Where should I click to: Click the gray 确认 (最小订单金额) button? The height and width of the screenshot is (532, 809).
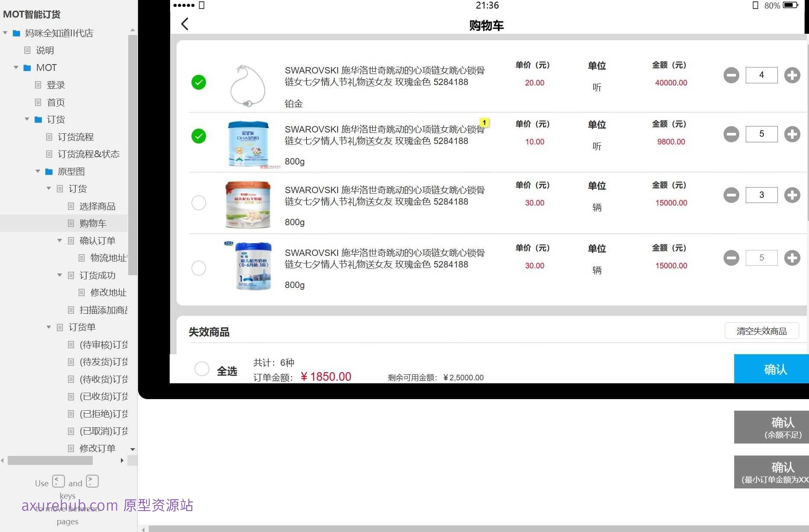click(771, 472)
